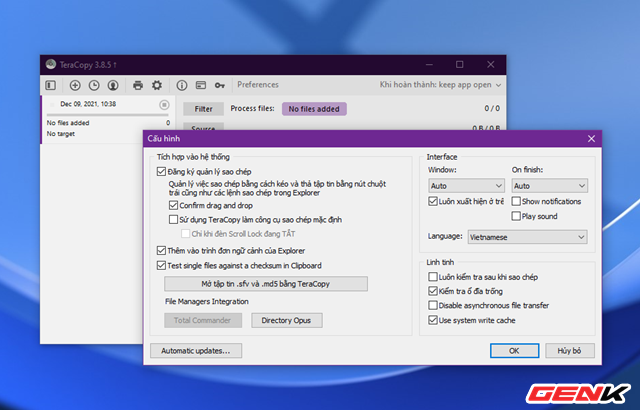The width and height of the screenshot is (640, 410).
Task: Toggle Use system write cache checkbox
Action: click(433, 320)
